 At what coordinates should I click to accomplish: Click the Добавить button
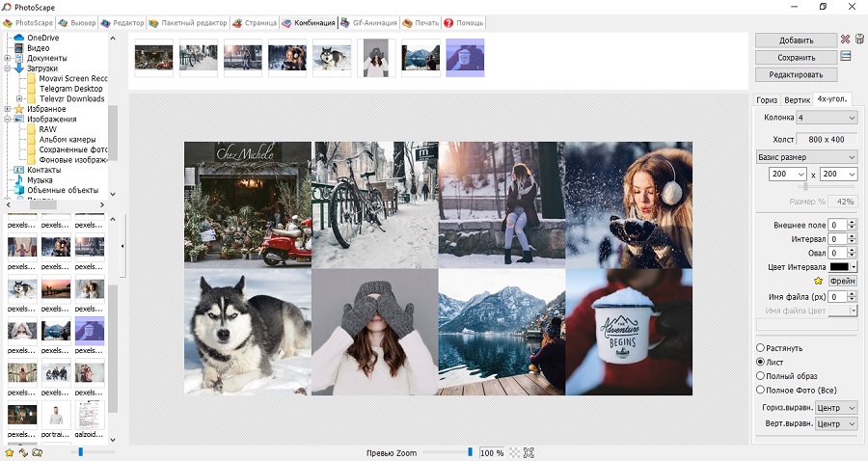click(x=796, y=41)
